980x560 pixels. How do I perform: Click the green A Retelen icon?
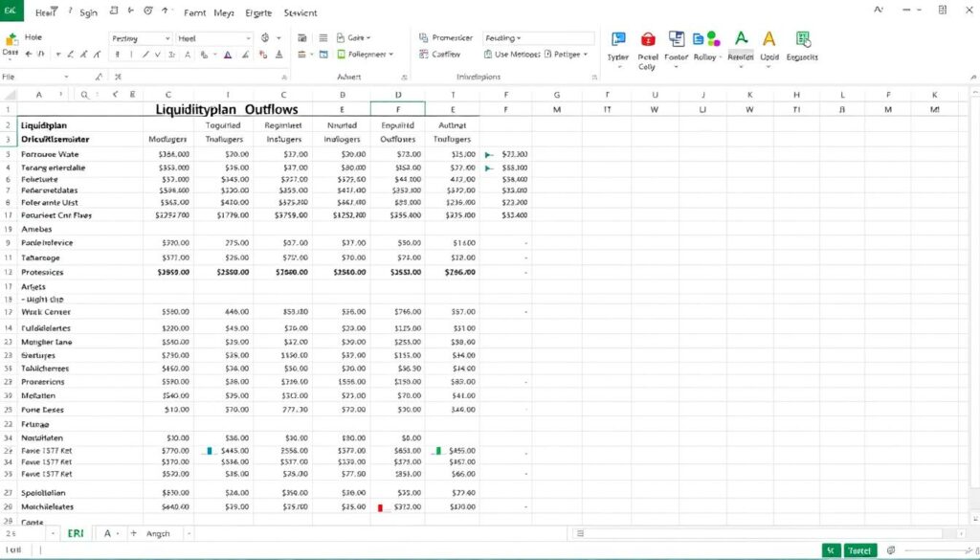point(742,38)
